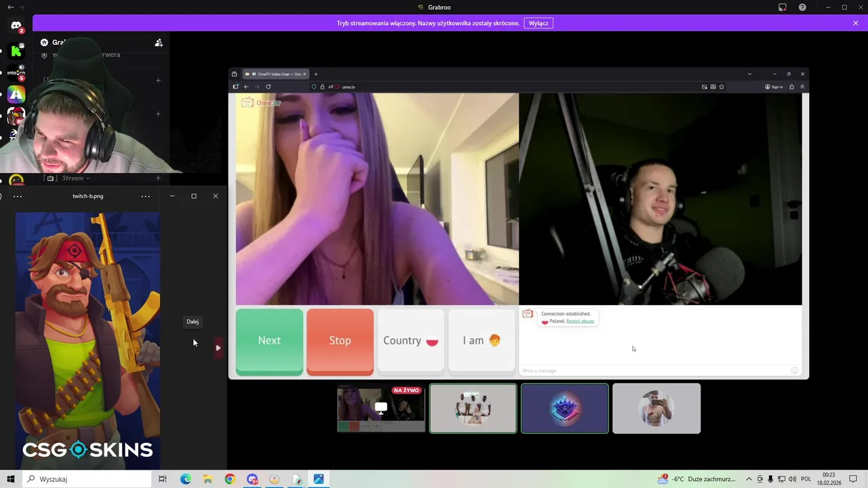Select the second participant tile with group avatar

[473, 408]
